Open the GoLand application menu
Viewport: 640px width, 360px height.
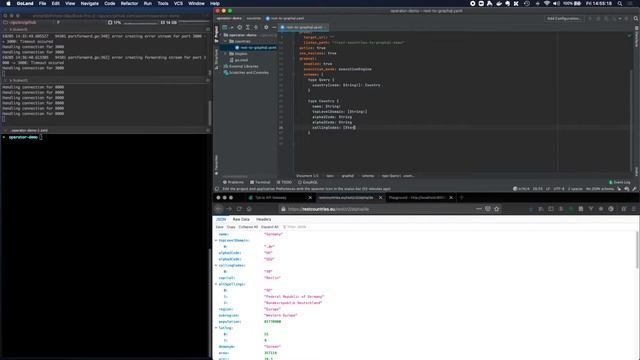click(25, 3)
